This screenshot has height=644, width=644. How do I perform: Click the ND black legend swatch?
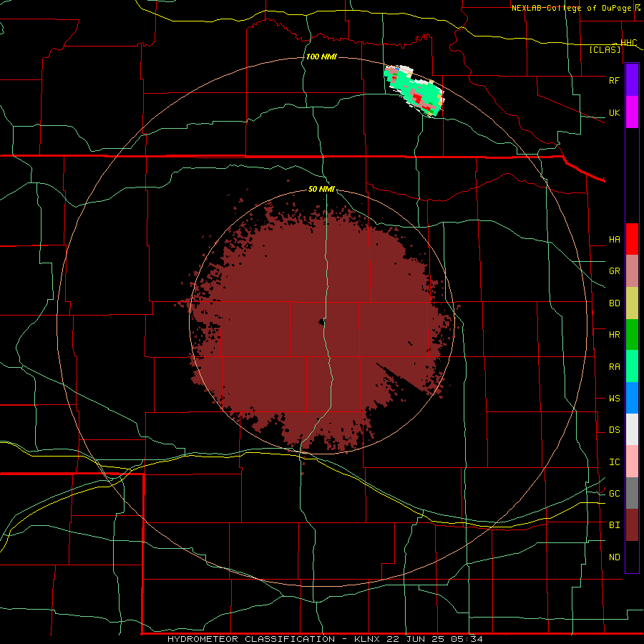632,557
